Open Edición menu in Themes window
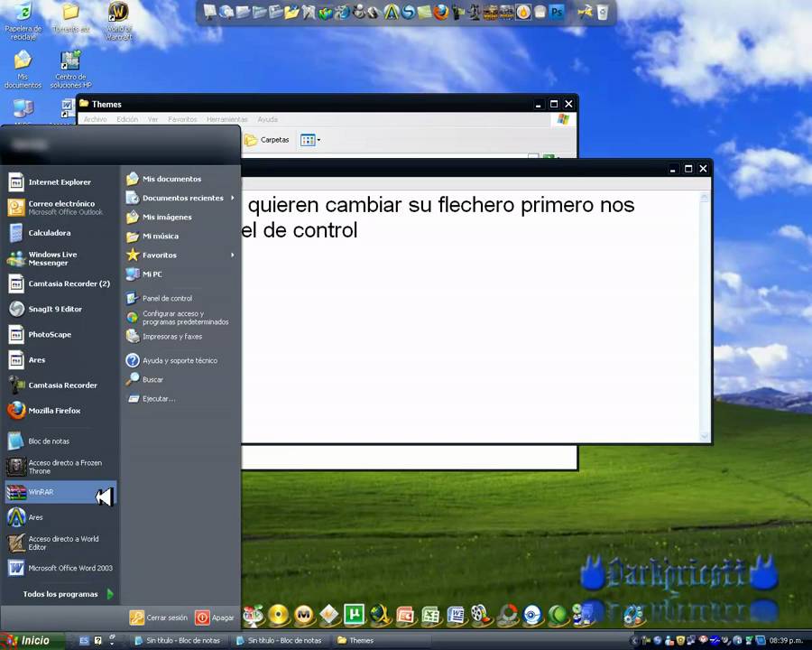Image resolution: width=812 pixels, height=650 pixels. [x=127, y=119]
